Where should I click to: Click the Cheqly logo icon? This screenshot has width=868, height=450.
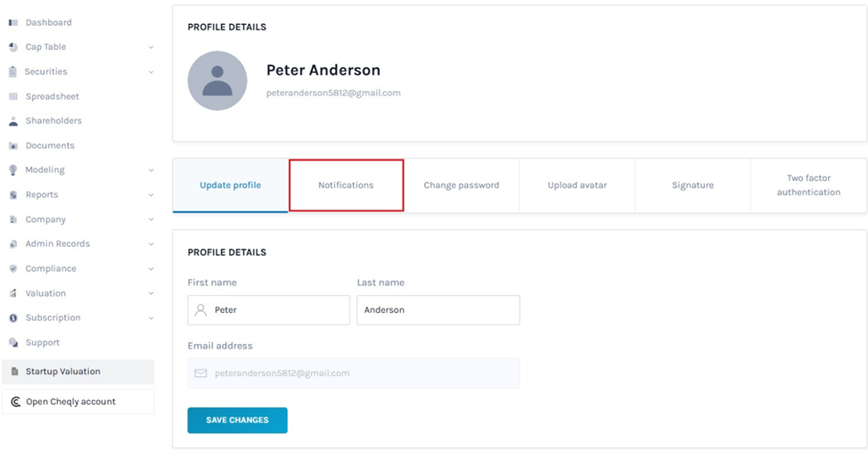tap(15, 402)
